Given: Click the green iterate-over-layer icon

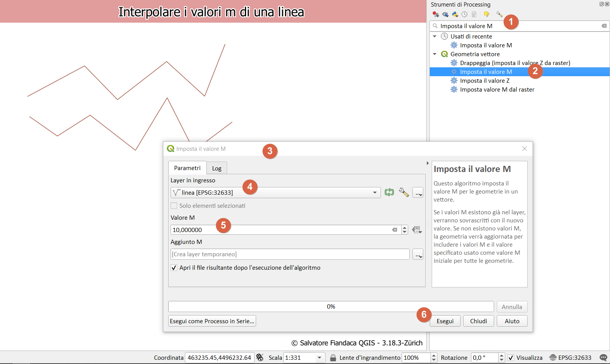Looking at the screenshot, I should (389, 192).
